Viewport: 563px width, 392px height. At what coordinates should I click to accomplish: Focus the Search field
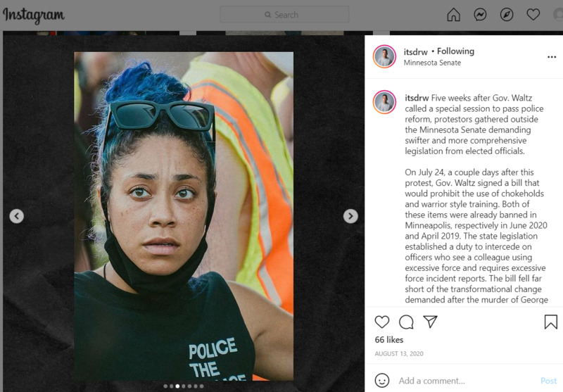284,15
